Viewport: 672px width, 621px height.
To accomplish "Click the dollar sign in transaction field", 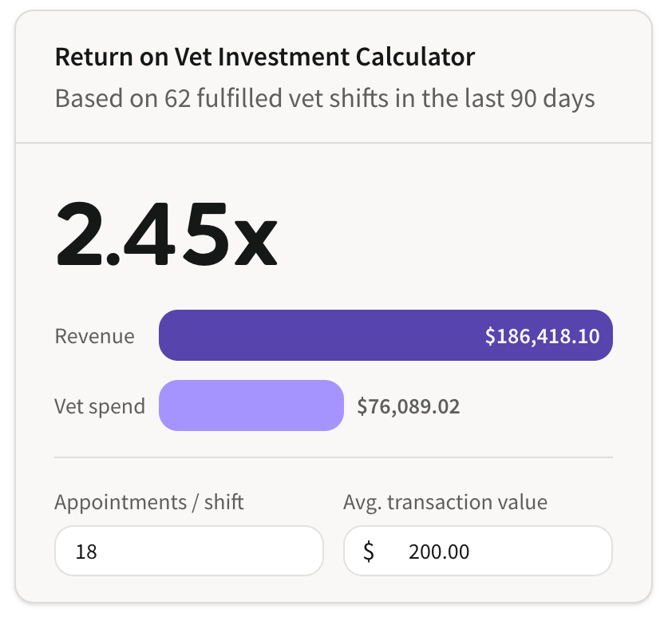I will (369, 551).
